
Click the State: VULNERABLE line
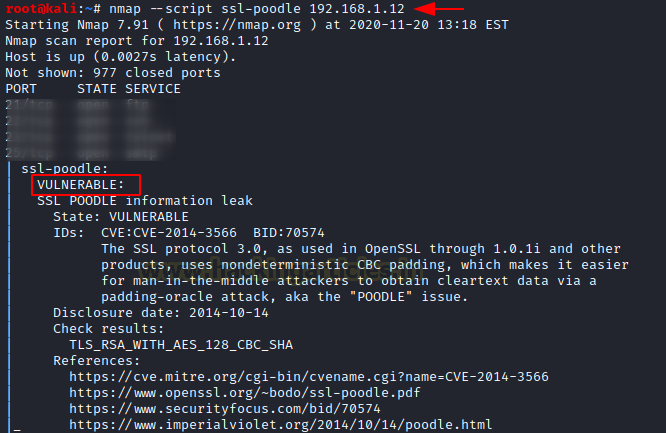(120, 216)
